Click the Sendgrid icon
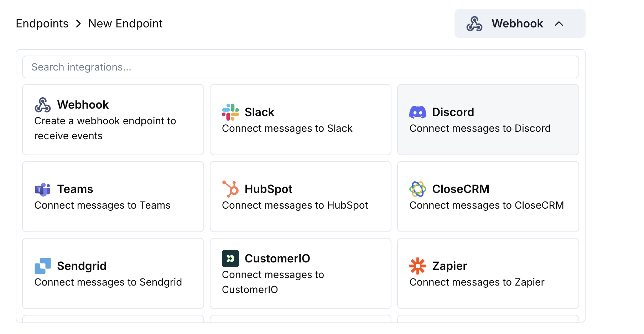 tap(42, 266)
